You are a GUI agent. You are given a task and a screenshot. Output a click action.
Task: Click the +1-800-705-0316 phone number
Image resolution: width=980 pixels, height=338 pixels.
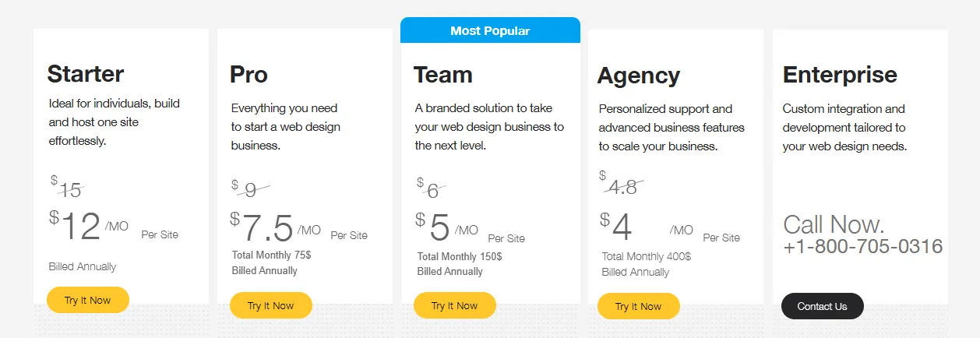[x=862, y=247]
